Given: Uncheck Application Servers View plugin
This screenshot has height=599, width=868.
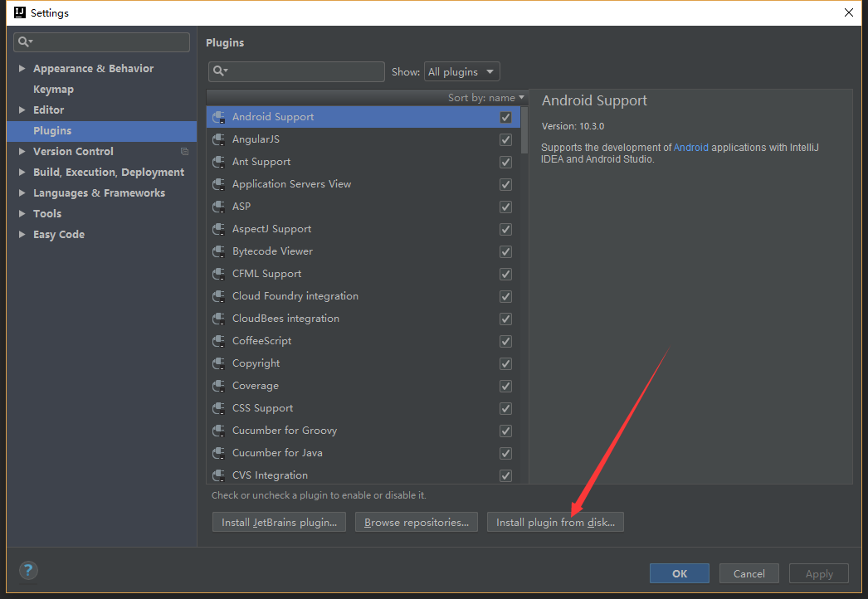Looking at the screenshot, I should coord(505,184).
